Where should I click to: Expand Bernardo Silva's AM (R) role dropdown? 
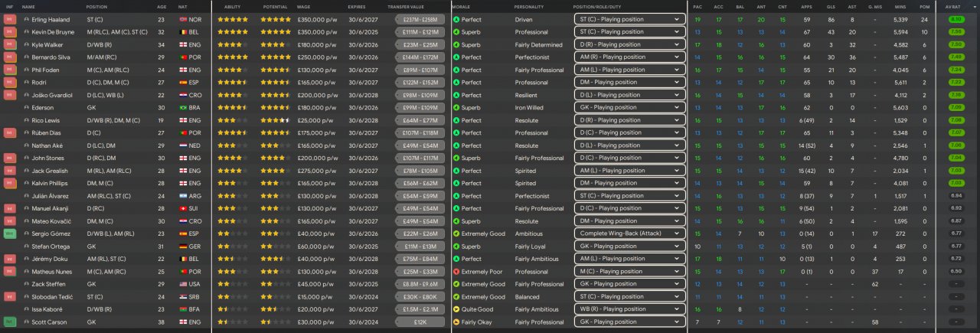click(x=629, y=57)
